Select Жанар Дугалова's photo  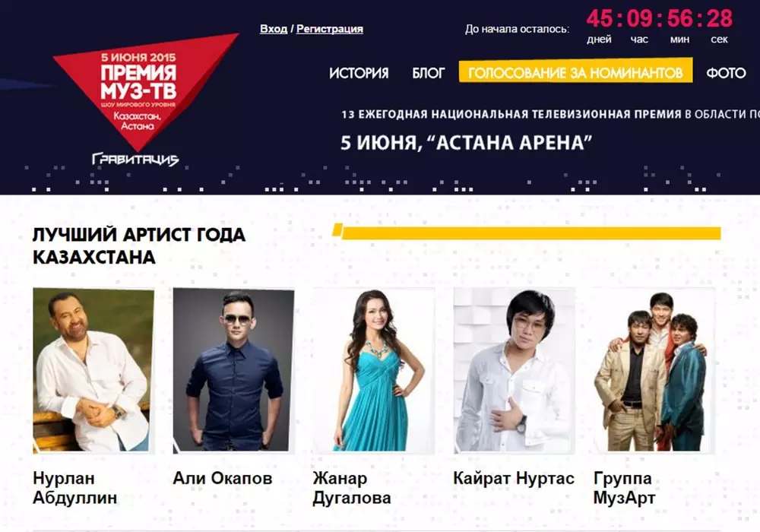point(374,371)
